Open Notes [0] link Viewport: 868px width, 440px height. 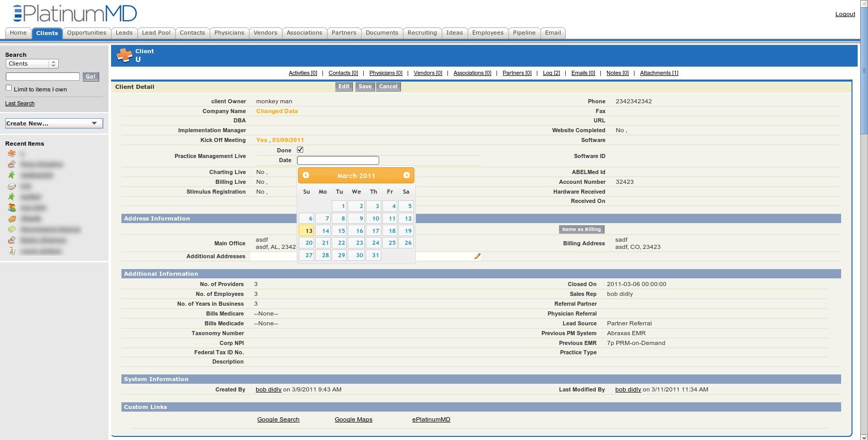(x=617, y=73)
